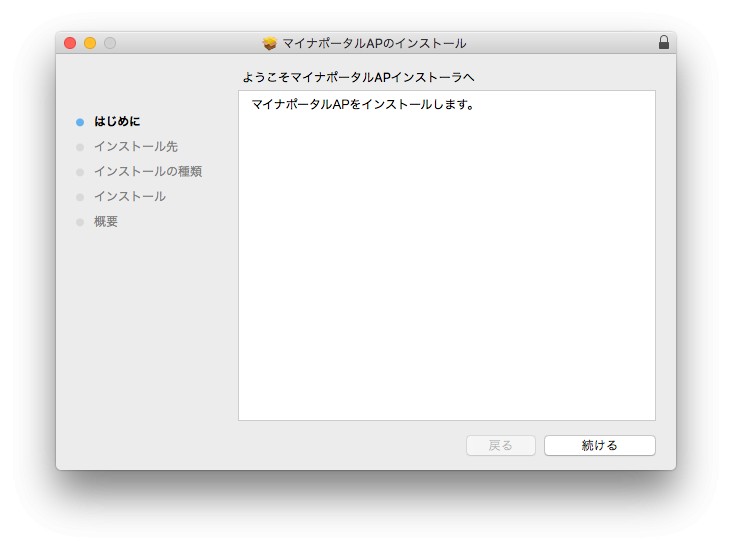732x550 pixels.
Task: Click the lock icon in the title bar
Action: 663,43
